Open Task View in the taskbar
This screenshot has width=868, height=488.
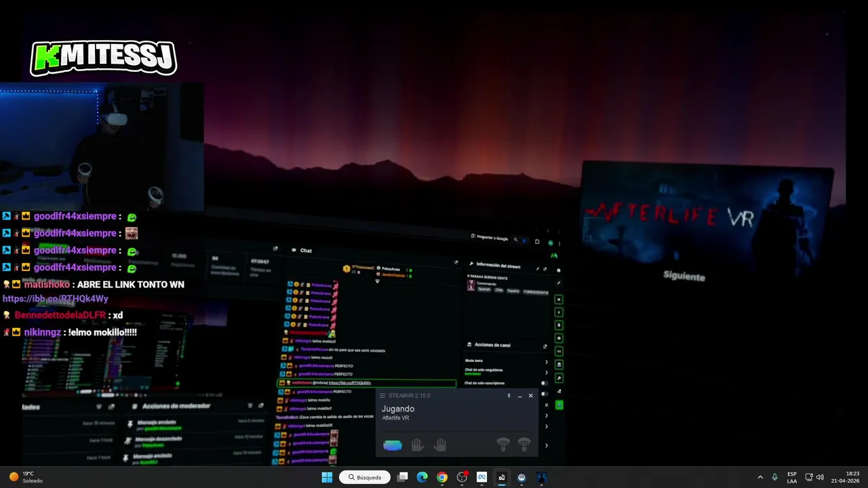(x=403, y=477)
